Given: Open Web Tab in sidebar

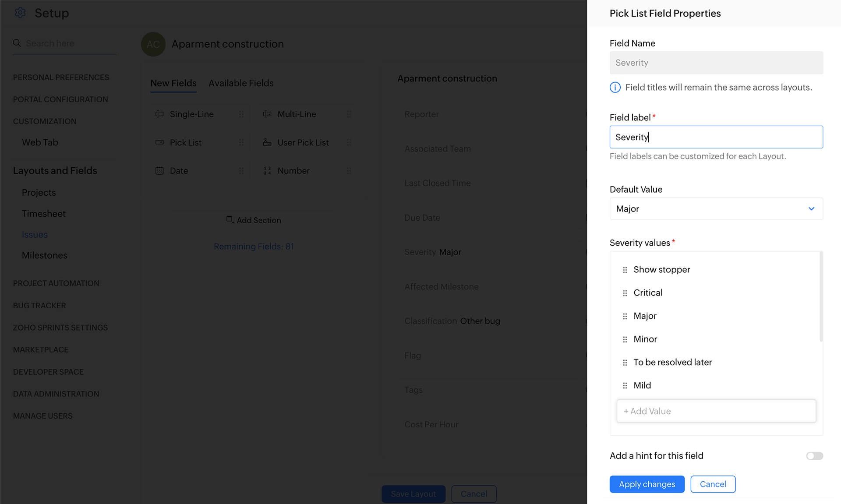Looking at the screenshot, I should pos(40,142).
